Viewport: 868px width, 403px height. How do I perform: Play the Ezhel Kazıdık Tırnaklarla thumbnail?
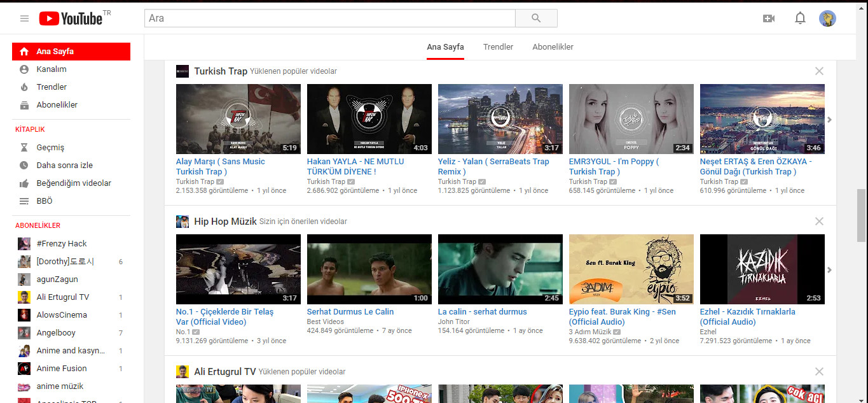762,269
